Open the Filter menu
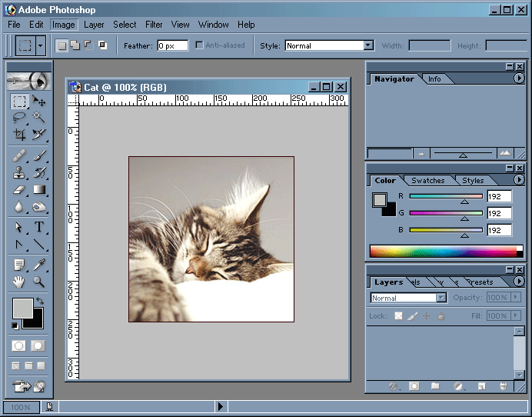Viewport: 532px width, 417px height. [154, 25]
